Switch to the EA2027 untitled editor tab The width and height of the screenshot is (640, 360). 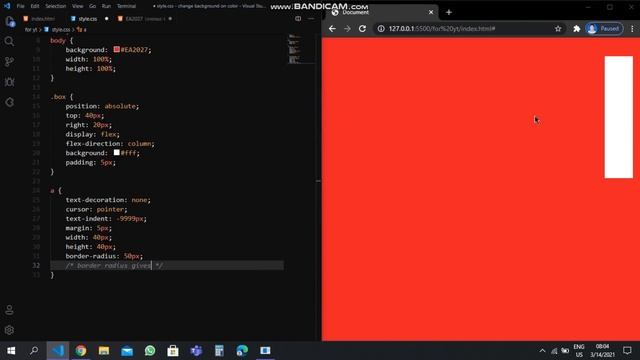pos(144,19)
